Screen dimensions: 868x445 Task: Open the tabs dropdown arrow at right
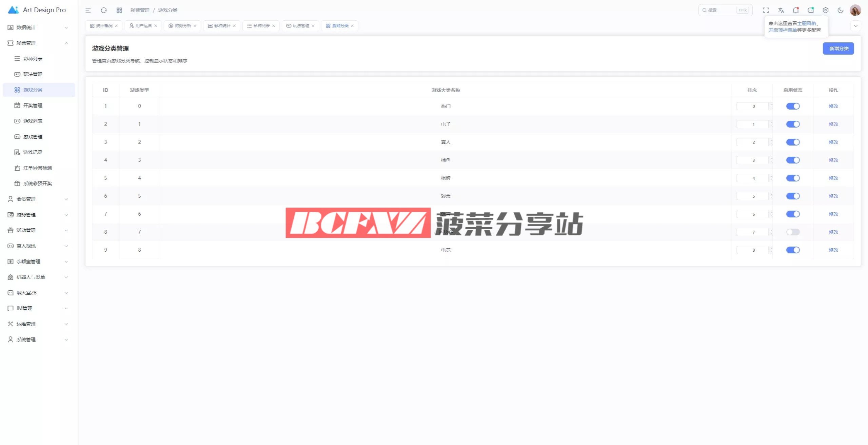pyautogui.click(x=855, y=26)
